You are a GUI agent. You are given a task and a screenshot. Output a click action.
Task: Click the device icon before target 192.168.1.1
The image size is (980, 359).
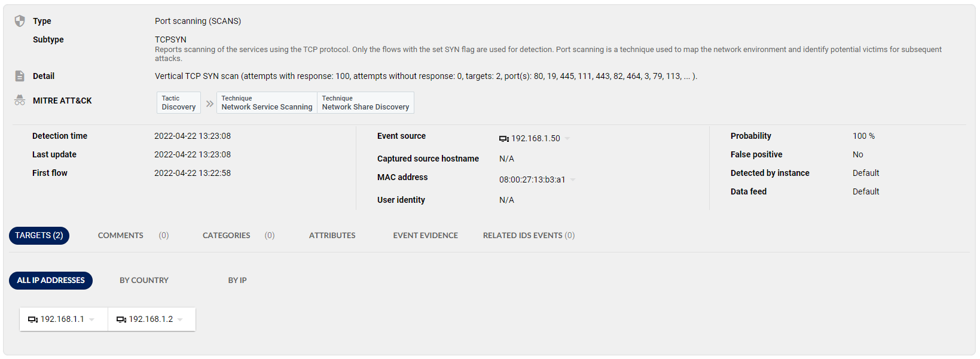point(33,320)
